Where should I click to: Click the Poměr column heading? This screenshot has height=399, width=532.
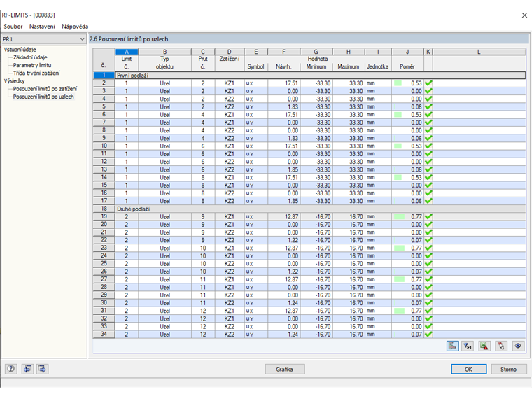click(x=407, y=66)
